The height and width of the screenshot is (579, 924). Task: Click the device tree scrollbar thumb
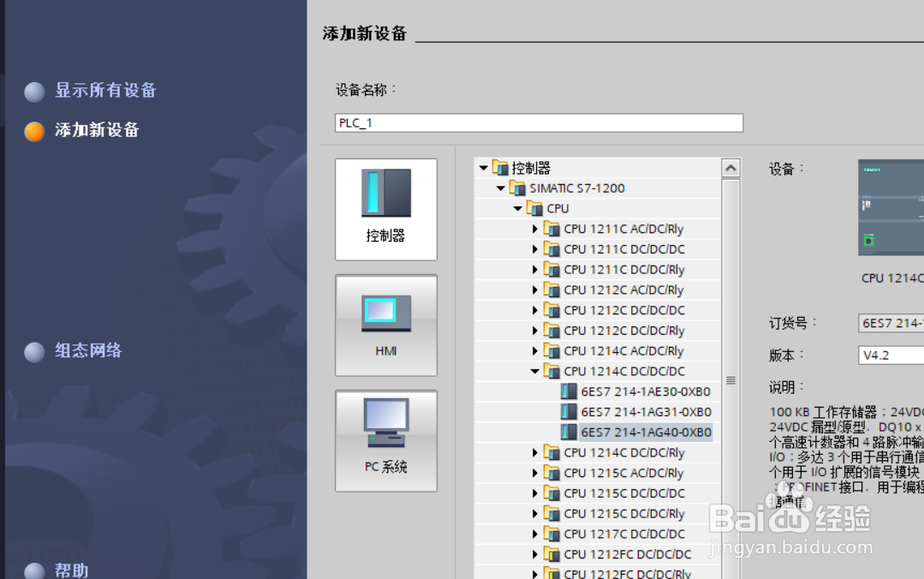pos(730,379)
